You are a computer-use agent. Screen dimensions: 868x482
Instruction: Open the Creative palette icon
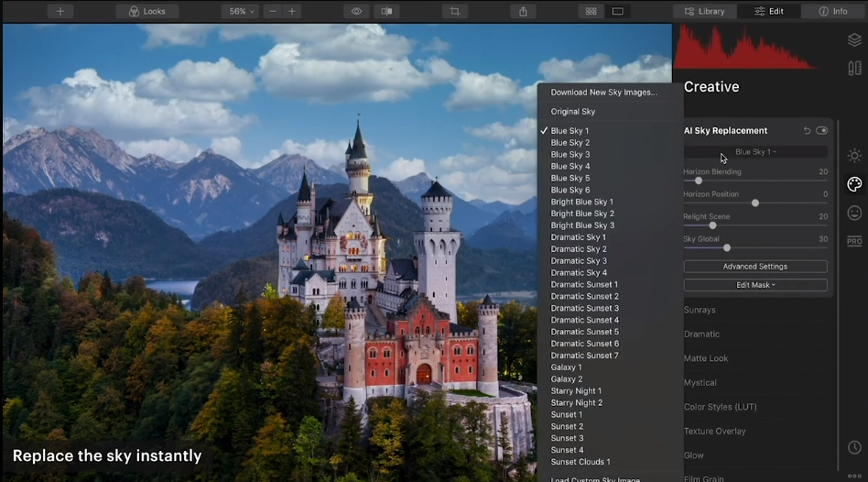[x=854, y=184]
